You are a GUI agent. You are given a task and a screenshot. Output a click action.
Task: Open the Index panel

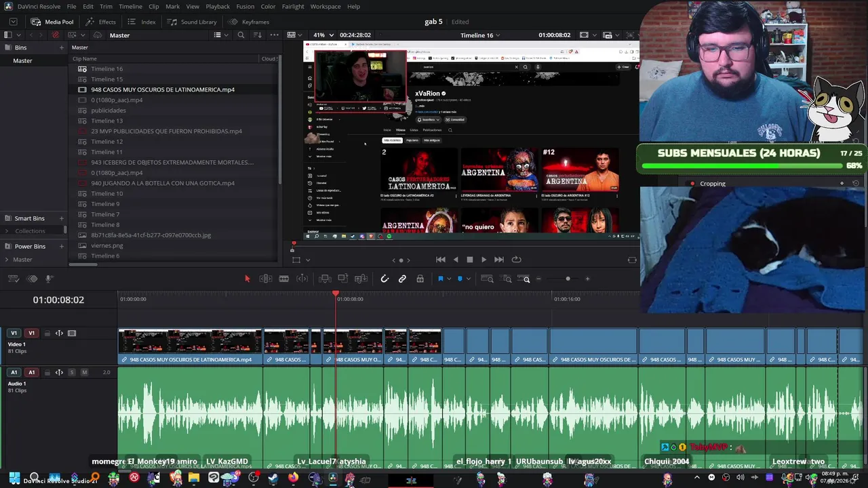(141, 22)
